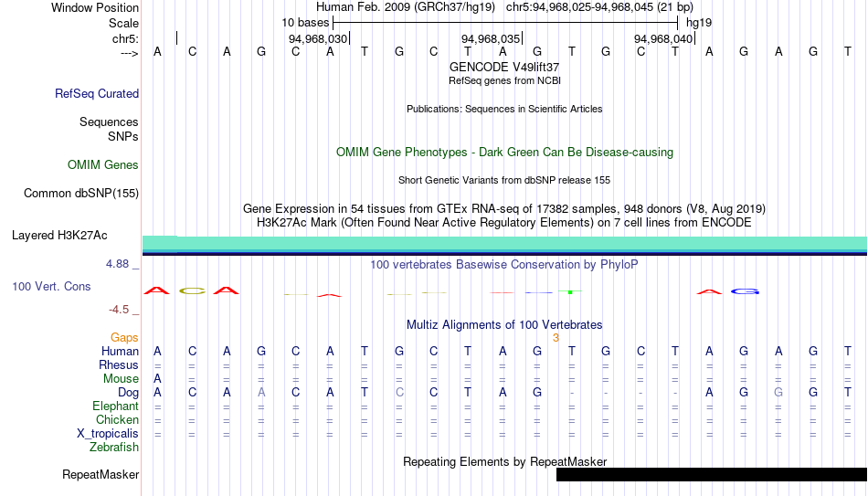Click the chr5: label
Viewport: 868px width, 496px height.
coord(125,38)
